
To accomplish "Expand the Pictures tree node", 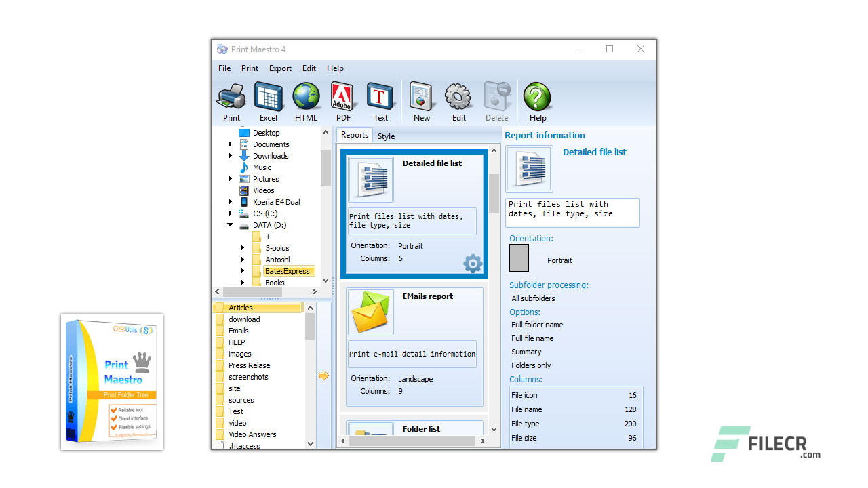I will tap(230, 179).
